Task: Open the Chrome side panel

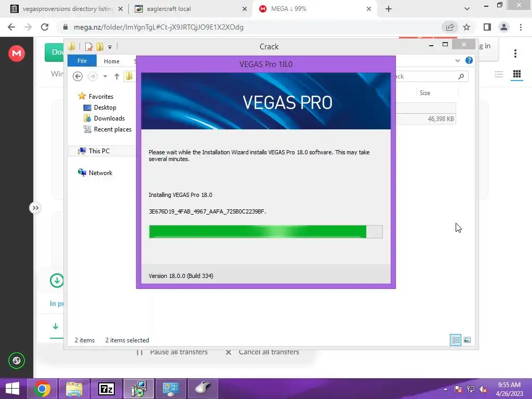Action: click(x=487, y=27)
